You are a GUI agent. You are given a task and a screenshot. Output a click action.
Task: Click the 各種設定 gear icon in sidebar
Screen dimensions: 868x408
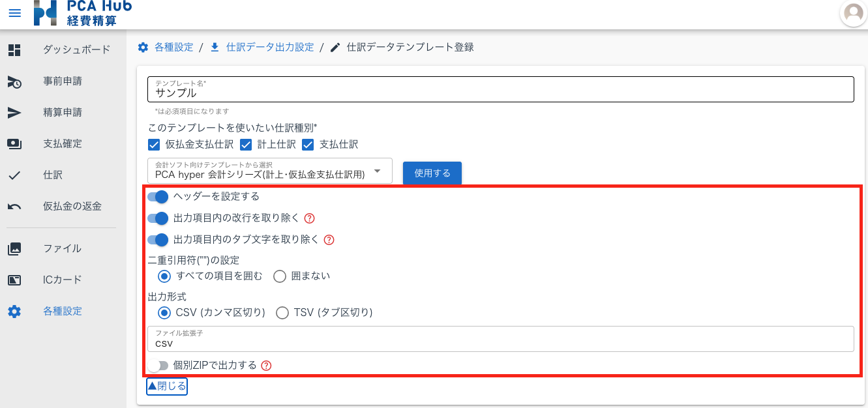click(x=14, y=312)
